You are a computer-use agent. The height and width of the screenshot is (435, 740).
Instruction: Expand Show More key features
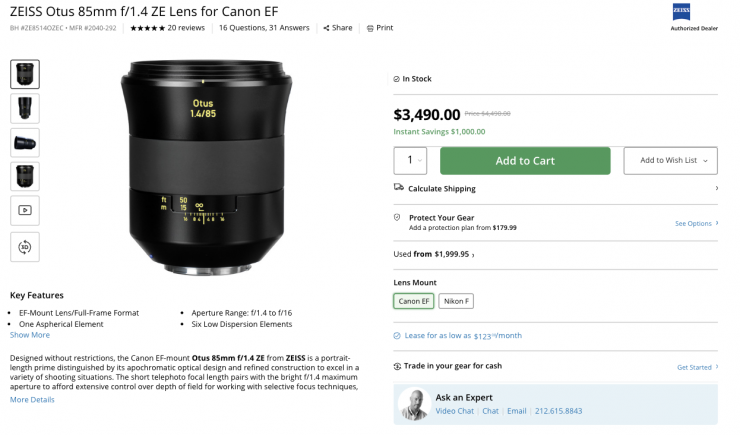coord(30,335)
